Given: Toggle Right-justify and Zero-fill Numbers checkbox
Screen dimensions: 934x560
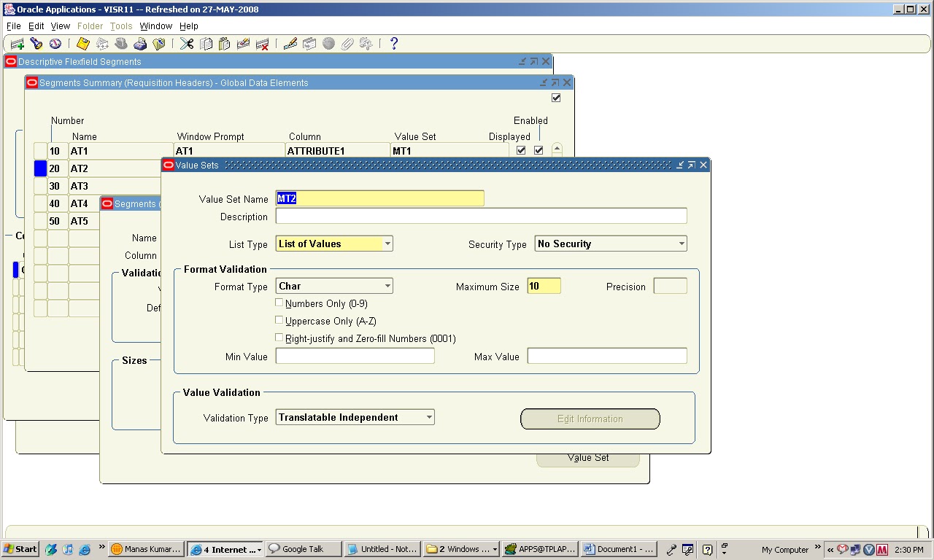Looking at the screenshot, I should [x=279, y=338].
